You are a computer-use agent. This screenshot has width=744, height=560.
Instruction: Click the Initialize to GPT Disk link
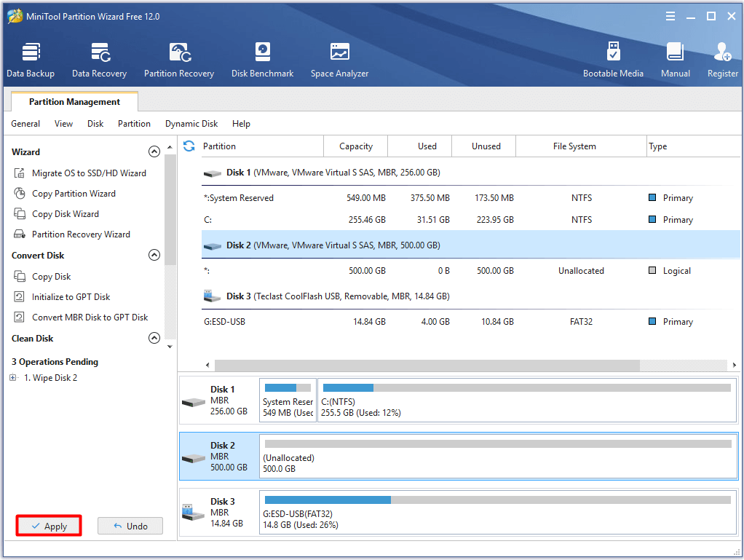pyautogui.click(x=71, y=296)
